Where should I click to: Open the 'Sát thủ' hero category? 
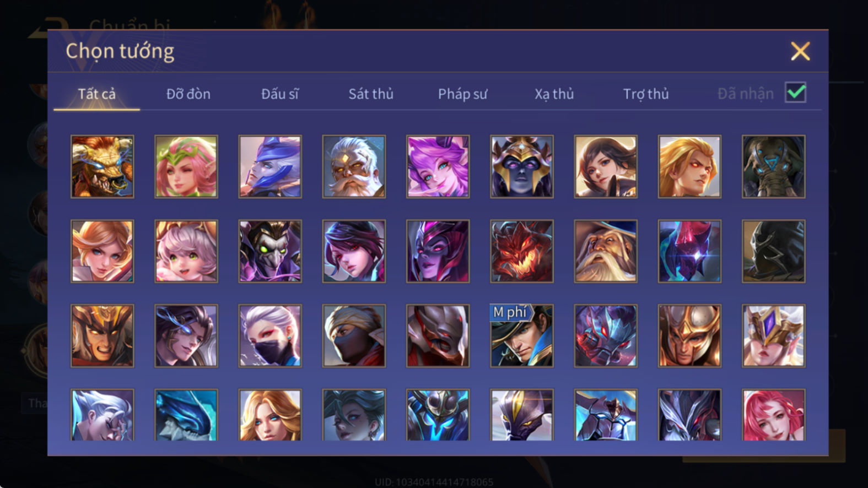(x=371, y=94)
